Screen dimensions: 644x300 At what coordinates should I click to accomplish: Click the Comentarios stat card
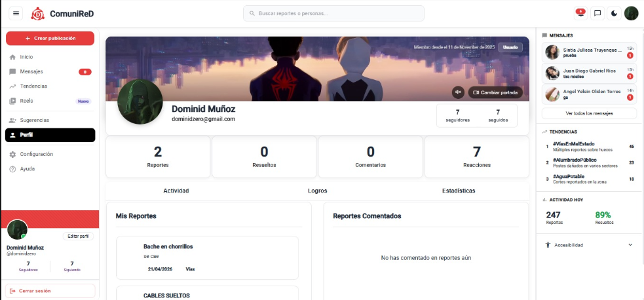tap(370, 157)
